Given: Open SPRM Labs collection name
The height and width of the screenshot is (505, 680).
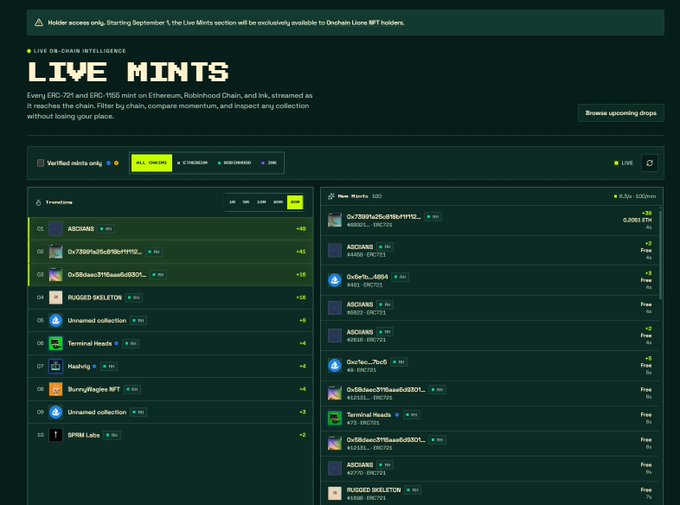Looking at the screenshot, I should pyautogui.click(x=84, y=435).
